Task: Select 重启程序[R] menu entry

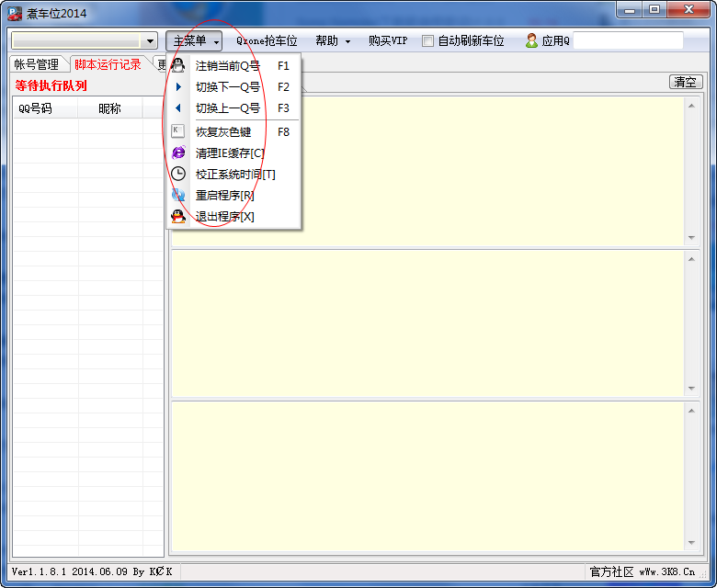Action: tap(233, 195)
